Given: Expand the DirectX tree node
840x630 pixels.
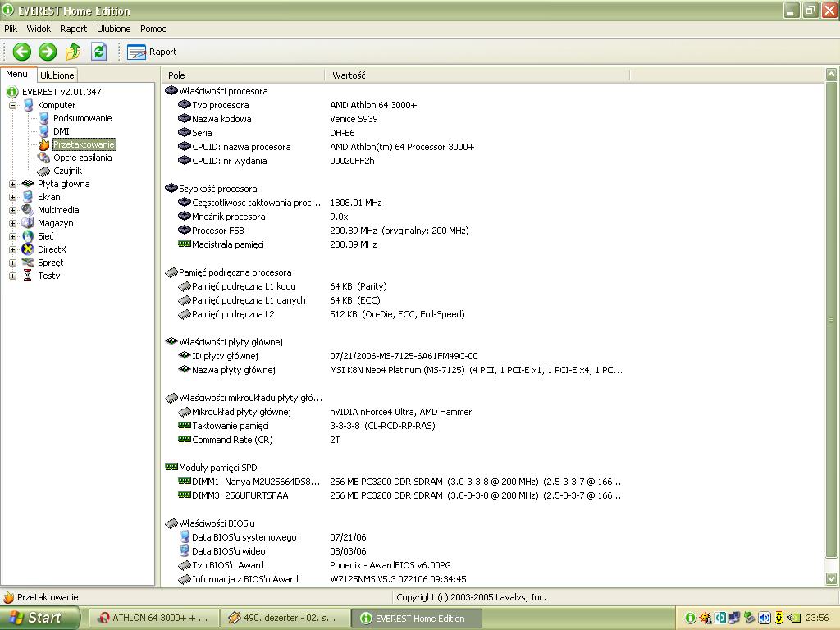Looking at the screenshot, I should 12,249.
